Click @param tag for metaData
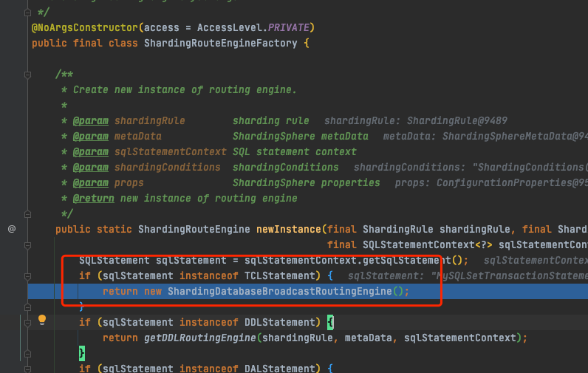The height and width of the screenshot is (373, 588). tap(90, 136)
